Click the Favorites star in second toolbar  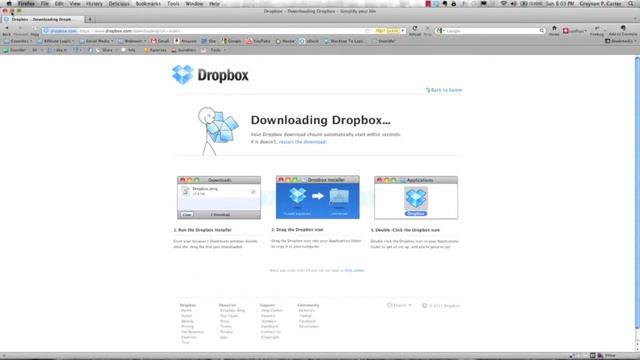pyautogui.click(x=155, y=50)
